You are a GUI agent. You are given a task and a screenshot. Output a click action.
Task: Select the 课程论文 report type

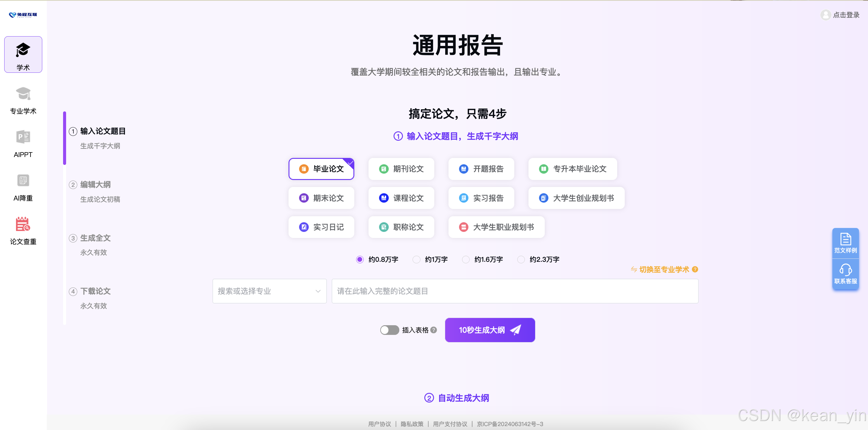401,198
